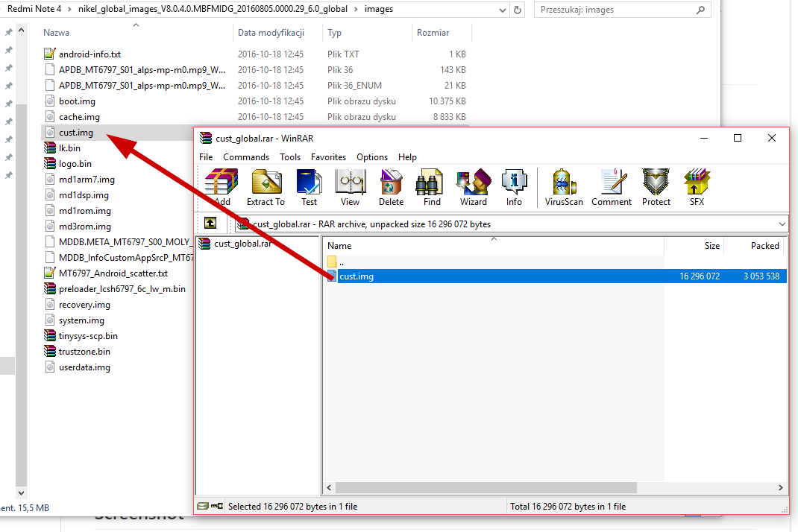Expand the Explorer address bar history dropdown
The image size is (798, 532).
(x=503, y=10)
